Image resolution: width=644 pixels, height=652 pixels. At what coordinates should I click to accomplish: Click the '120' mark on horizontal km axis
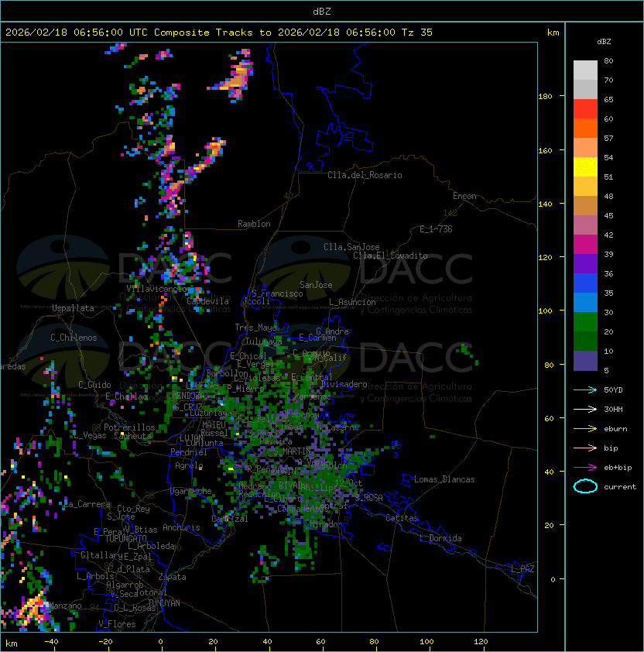481,642
